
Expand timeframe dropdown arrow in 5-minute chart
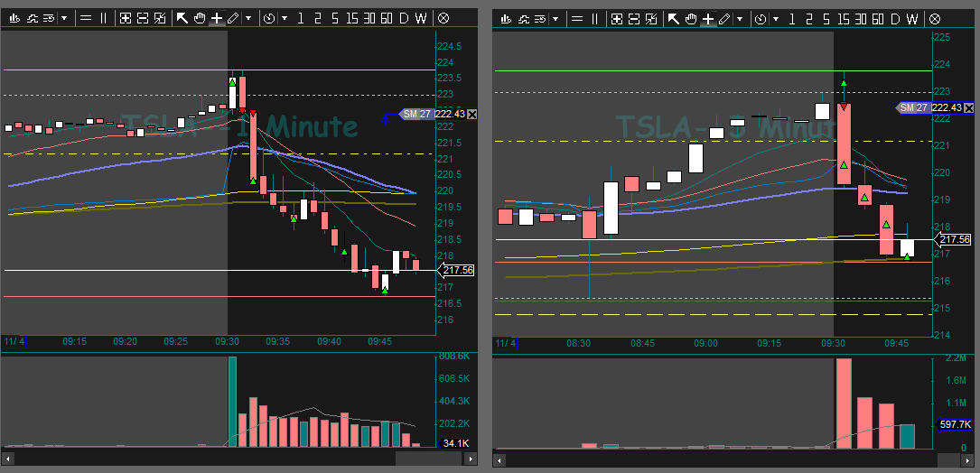pos(776,19)
